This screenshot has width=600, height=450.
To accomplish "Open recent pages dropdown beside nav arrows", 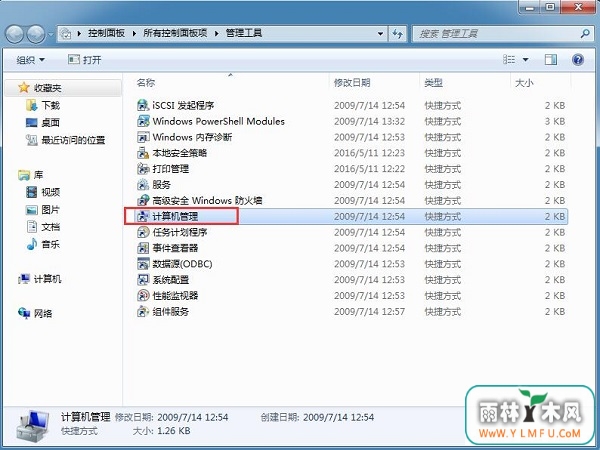I will 51,34.
